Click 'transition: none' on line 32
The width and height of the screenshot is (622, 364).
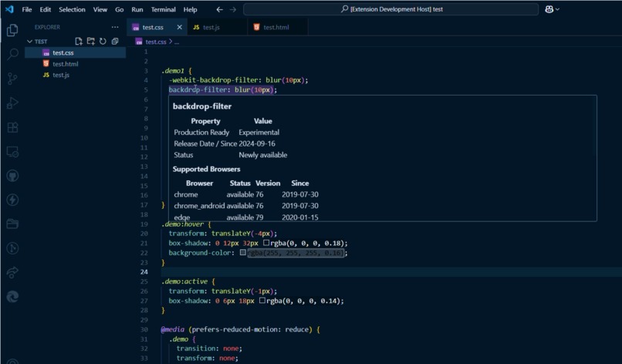click(x=209, y=349)
